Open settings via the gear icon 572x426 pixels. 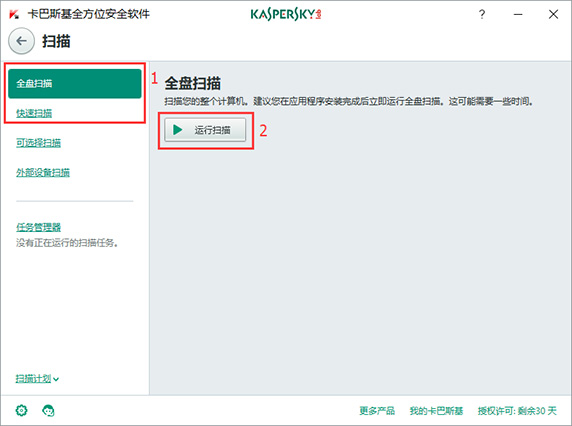coord(22,410)
